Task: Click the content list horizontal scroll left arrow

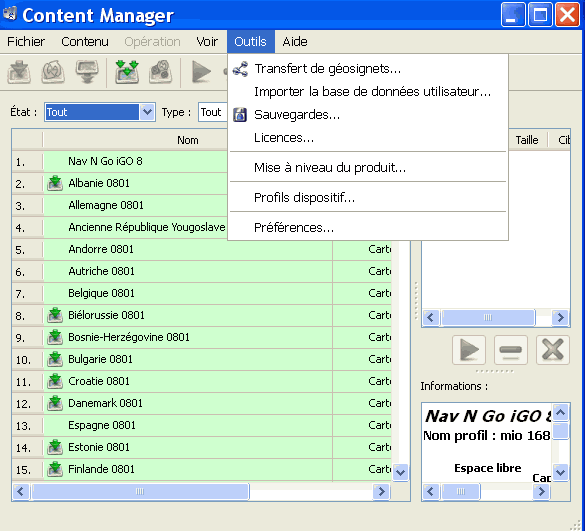Action: [x=21, y=491]
